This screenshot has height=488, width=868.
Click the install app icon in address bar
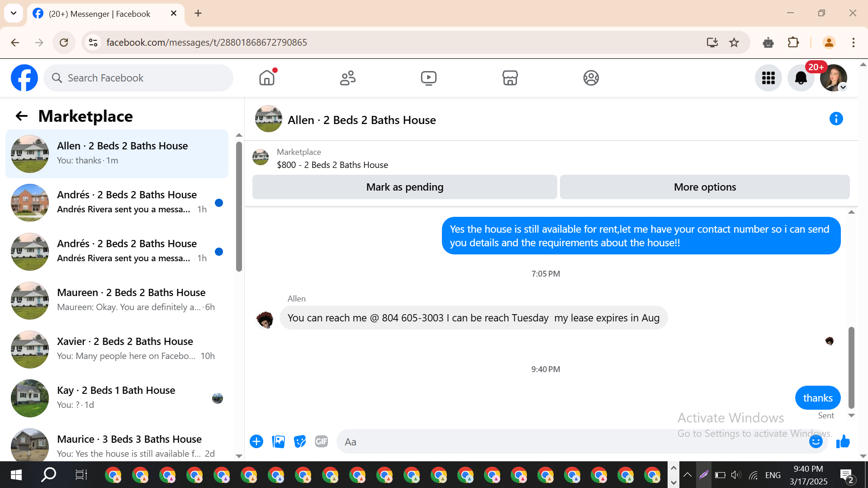(712, 43)
